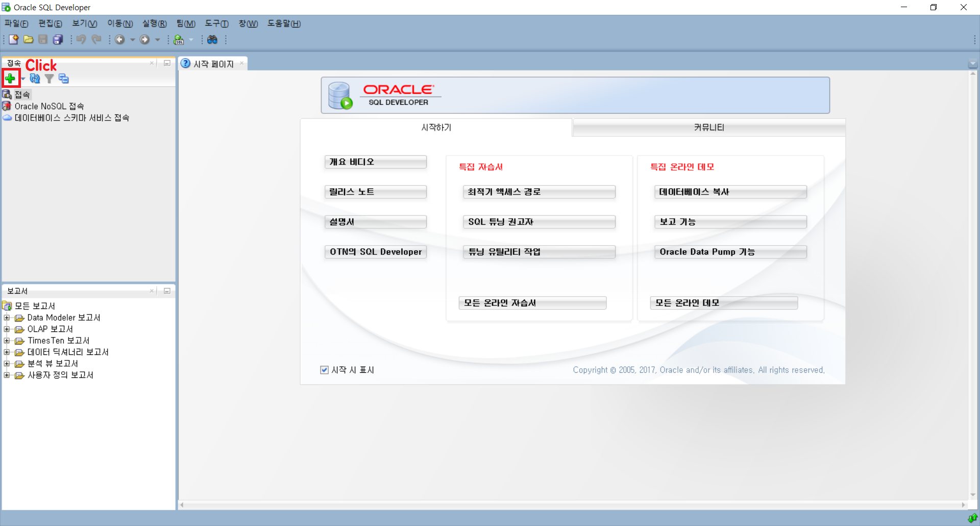Screen dimensions: 980x526
Task: Select the 시작 페이지 editor tab
Action: pyautogui.click(x=213, y=64)
